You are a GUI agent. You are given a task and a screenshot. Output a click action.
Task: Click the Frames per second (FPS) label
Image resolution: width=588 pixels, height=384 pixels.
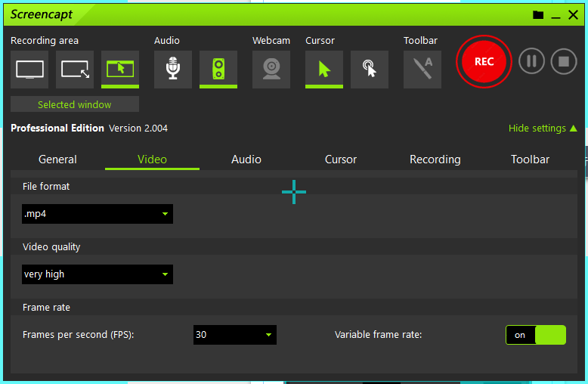coord(79,335)
